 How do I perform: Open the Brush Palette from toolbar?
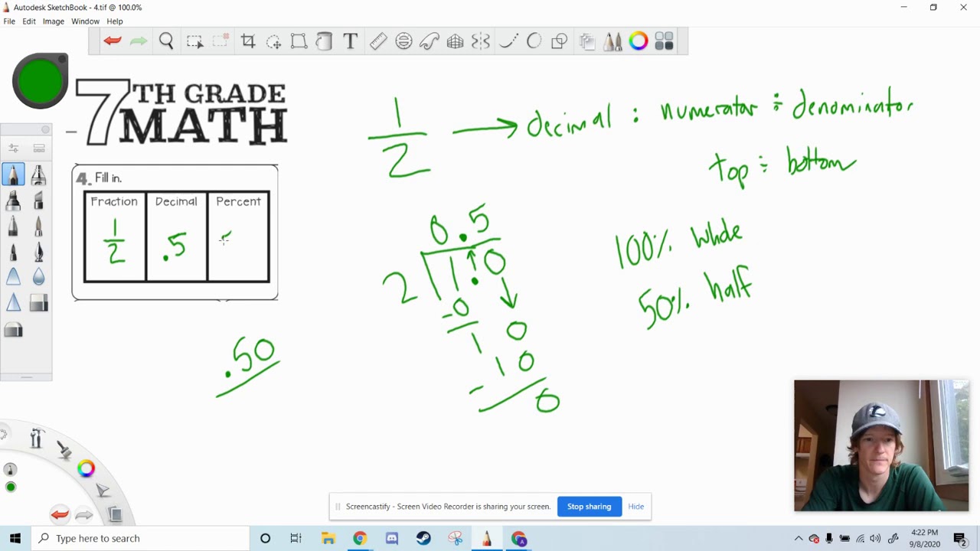[x=612, y=41]
